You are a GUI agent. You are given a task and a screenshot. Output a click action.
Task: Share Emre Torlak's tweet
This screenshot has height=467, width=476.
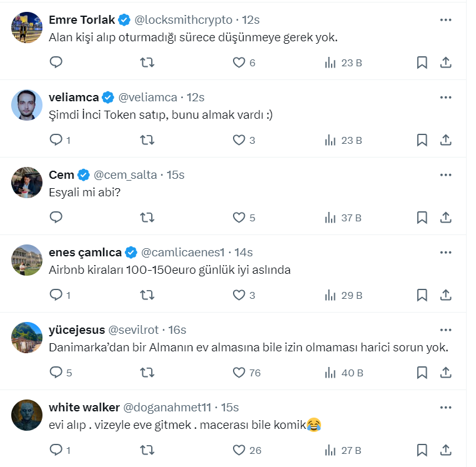coord(446,63)
